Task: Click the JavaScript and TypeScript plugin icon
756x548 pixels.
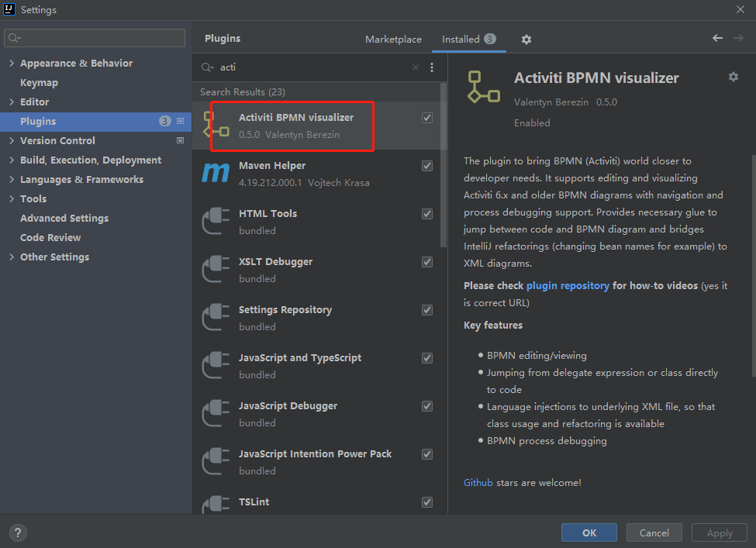Action: point(216,365)
